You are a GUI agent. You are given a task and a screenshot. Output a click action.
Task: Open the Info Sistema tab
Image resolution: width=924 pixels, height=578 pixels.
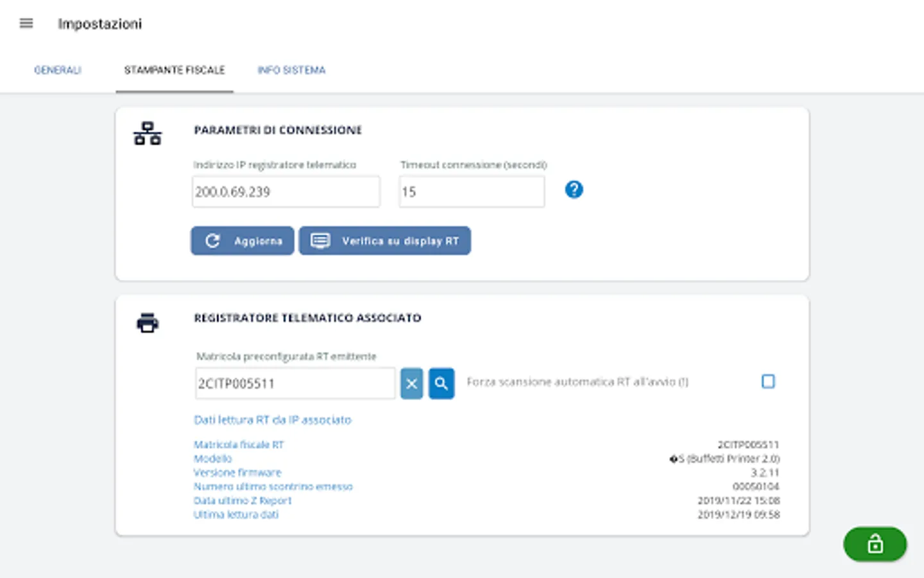pos(291,70)
